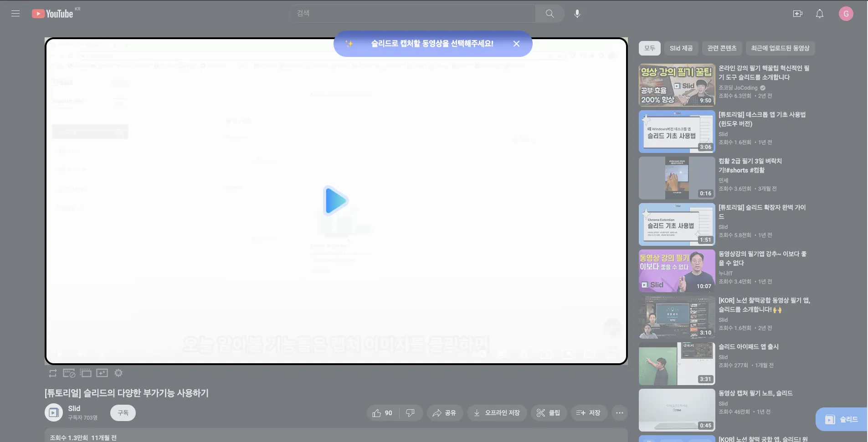The height and width of the screenshot is (442, 868).
Task: Select the 최근에 업로드된 동영상 filter chip
Action: pyautogui.click(x=780, y=48)
